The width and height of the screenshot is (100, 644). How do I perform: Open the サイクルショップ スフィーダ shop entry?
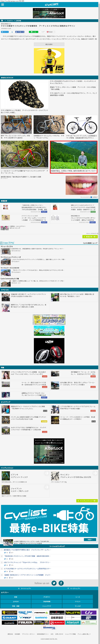pyautogui.click(x=49, y=261)
